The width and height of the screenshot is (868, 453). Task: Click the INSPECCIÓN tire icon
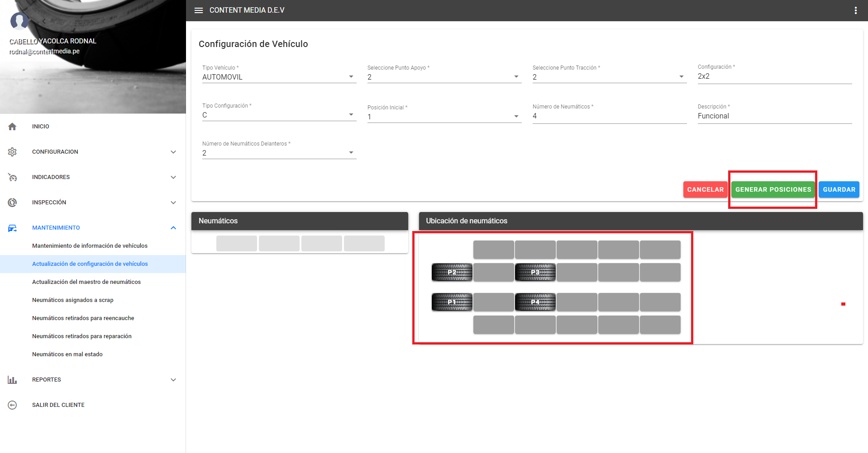click(12, 203)
